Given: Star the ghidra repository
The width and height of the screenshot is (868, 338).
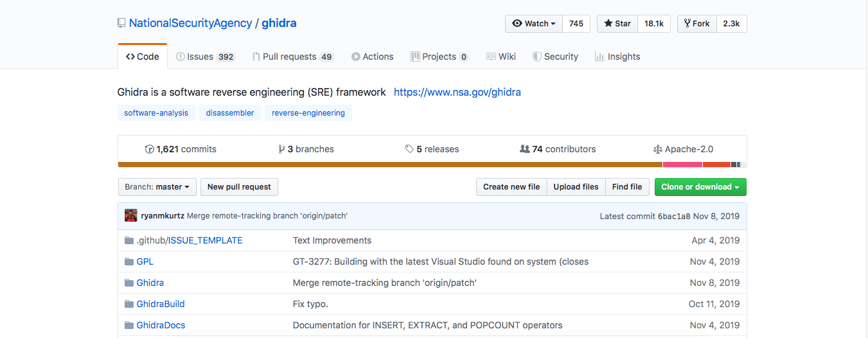Looking at the screenshot, I should click(617, 24).
